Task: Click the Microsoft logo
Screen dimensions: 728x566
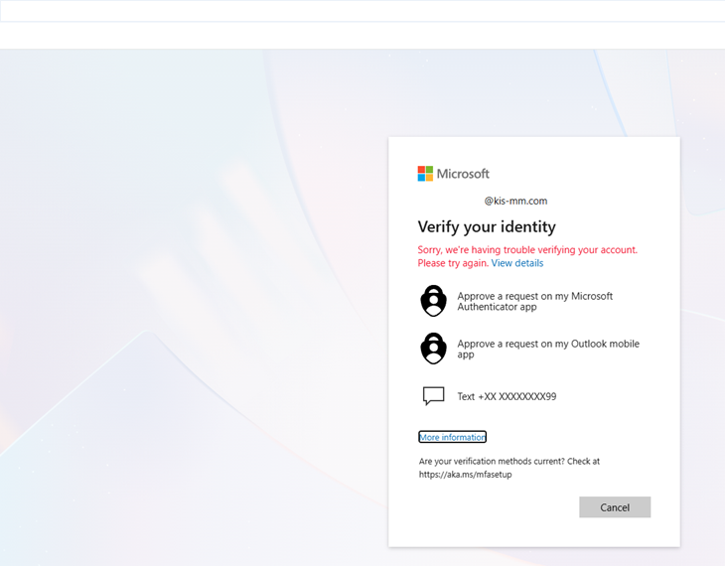Action: [x=453, y=174]
